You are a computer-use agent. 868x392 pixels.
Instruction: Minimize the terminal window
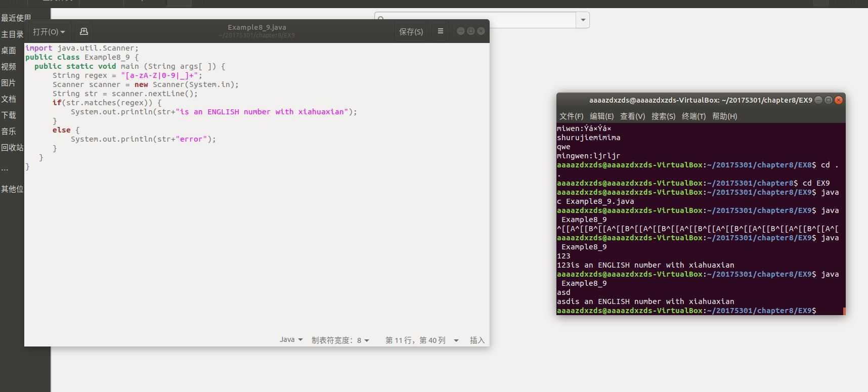click(x=818, y=100)
